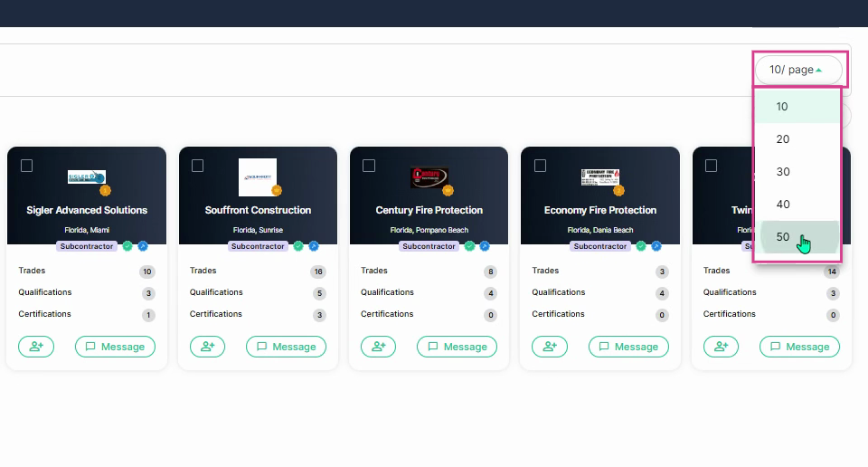The width and height of the screenshot is (868, 467).
Task: Click Trades count 14 on Twin card
Action: click(832, 272)
